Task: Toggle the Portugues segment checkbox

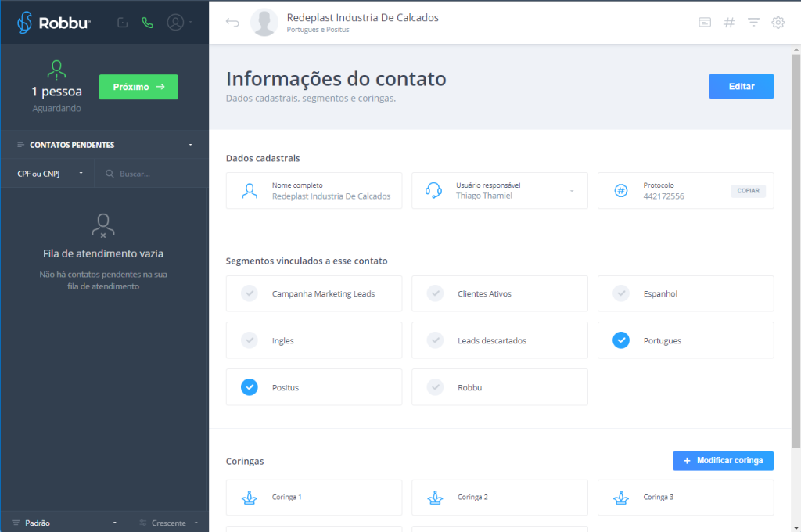Action: [x=621, y=340]
